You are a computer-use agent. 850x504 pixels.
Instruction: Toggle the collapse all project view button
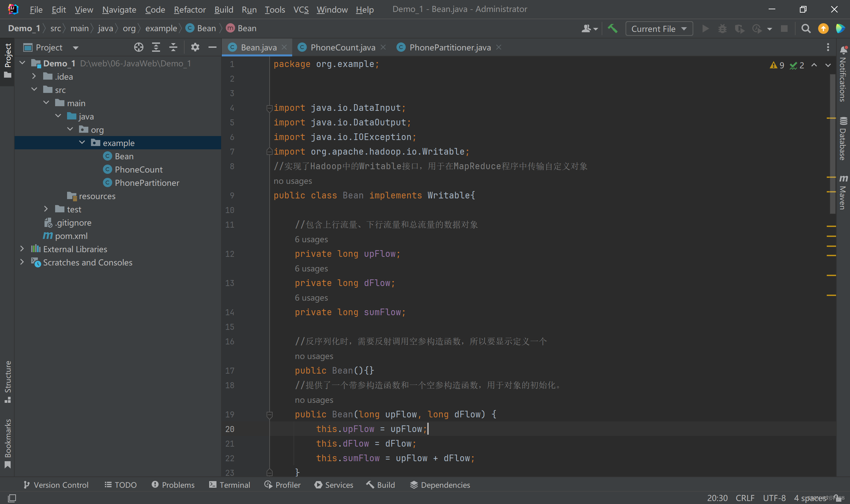pyautogui.click(x=173, y=47)
